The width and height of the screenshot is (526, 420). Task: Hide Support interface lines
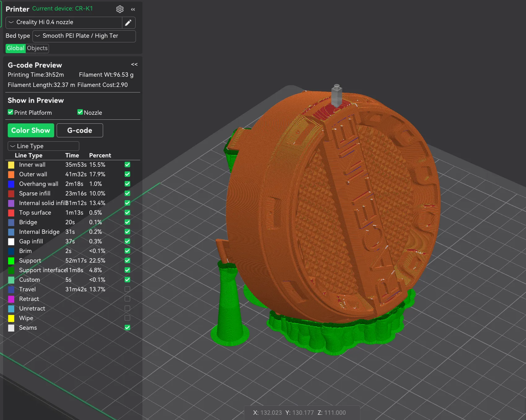click(x=127, y=270)
